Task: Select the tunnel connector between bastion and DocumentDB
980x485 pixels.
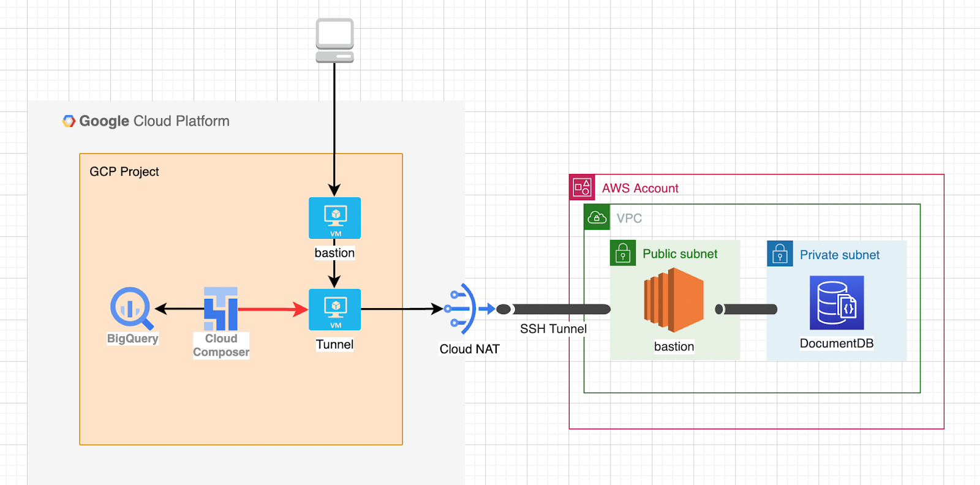Action: coord(746,309)
